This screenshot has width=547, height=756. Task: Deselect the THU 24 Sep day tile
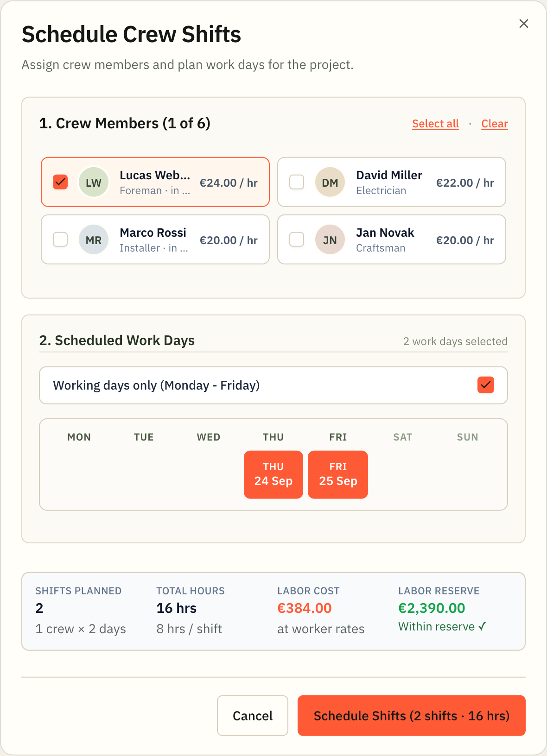273,475
